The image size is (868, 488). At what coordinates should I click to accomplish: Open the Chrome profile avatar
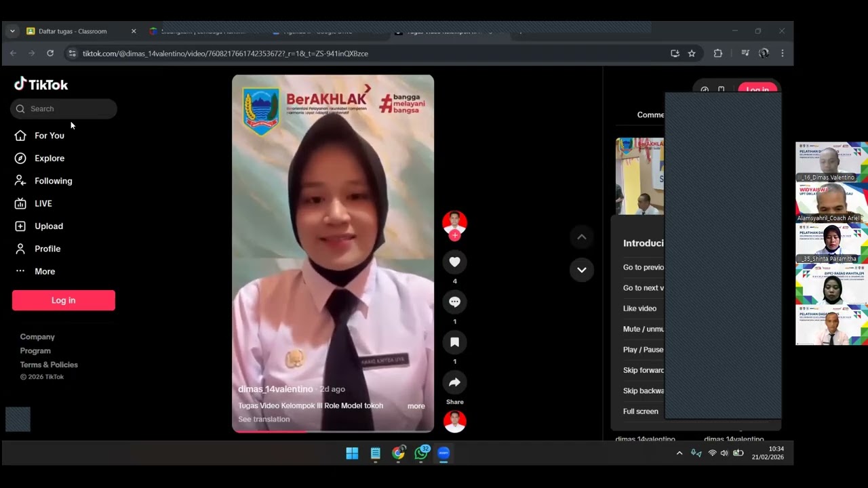(x=764, y=53)
